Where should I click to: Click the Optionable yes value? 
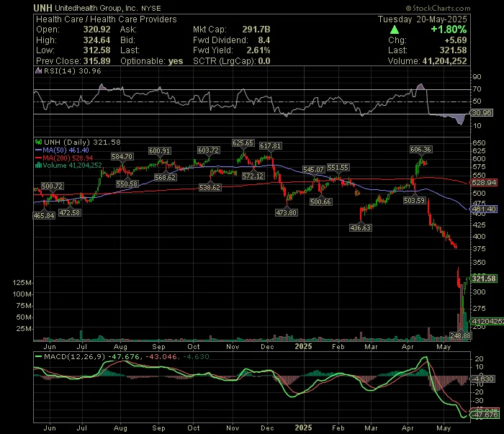coord(176,61)
